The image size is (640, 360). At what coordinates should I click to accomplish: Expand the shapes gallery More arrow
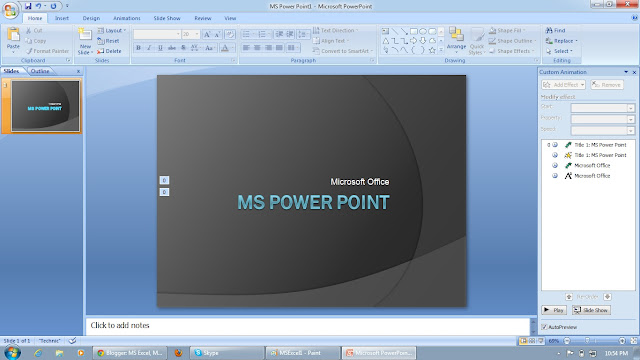click(441, 50)
